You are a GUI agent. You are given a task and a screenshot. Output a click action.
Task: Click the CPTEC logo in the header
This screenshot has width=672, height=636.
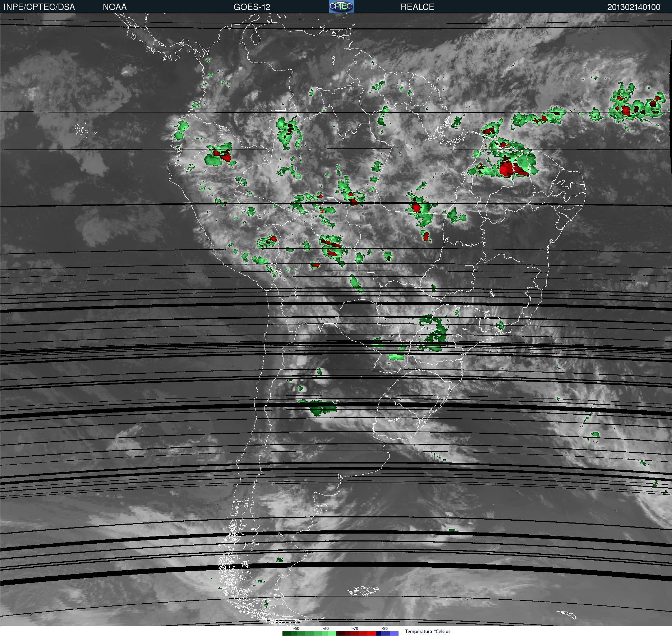click(x=341, y=6)
